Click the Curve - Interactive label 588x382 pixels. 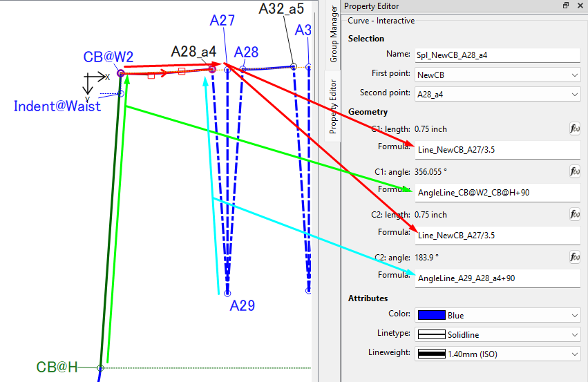pos(381,21)
